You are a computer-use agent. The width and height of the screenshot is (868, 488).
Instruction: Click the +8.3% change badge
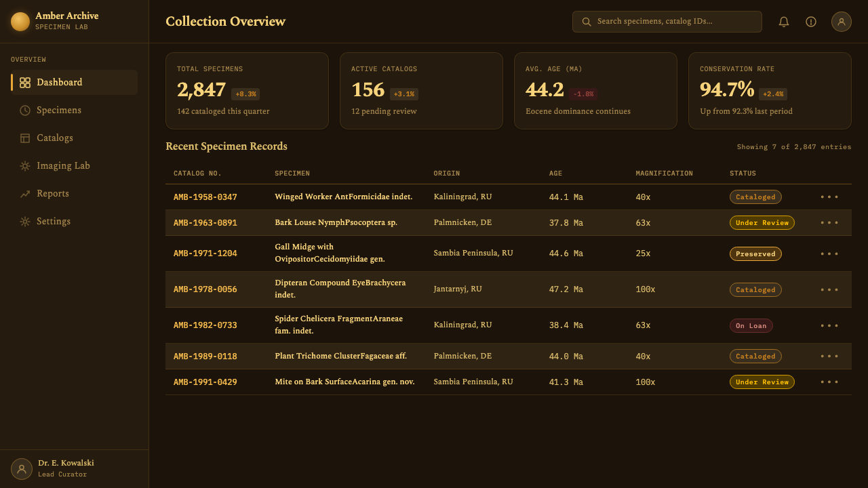click(245, 94)
